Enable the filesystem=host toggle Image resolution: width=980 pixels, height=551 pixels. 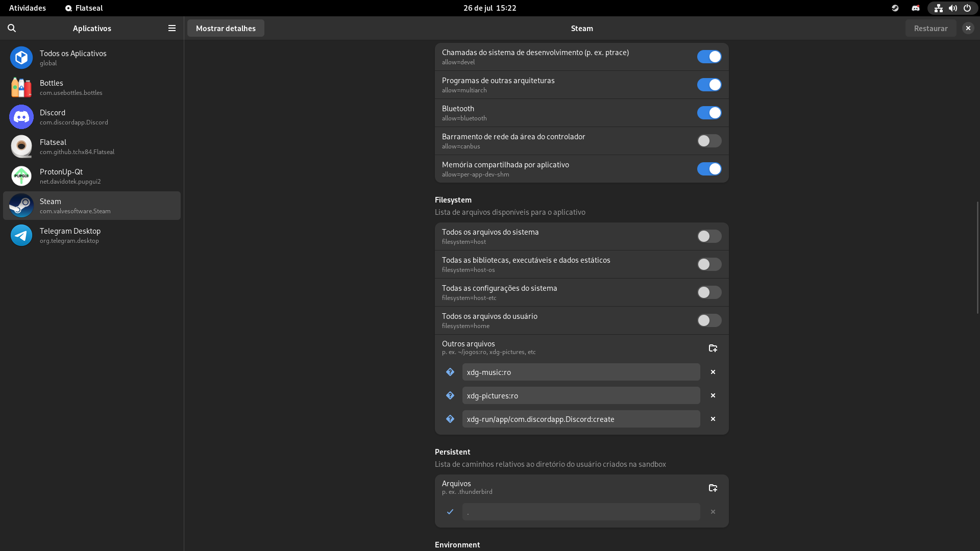(709, 236)
